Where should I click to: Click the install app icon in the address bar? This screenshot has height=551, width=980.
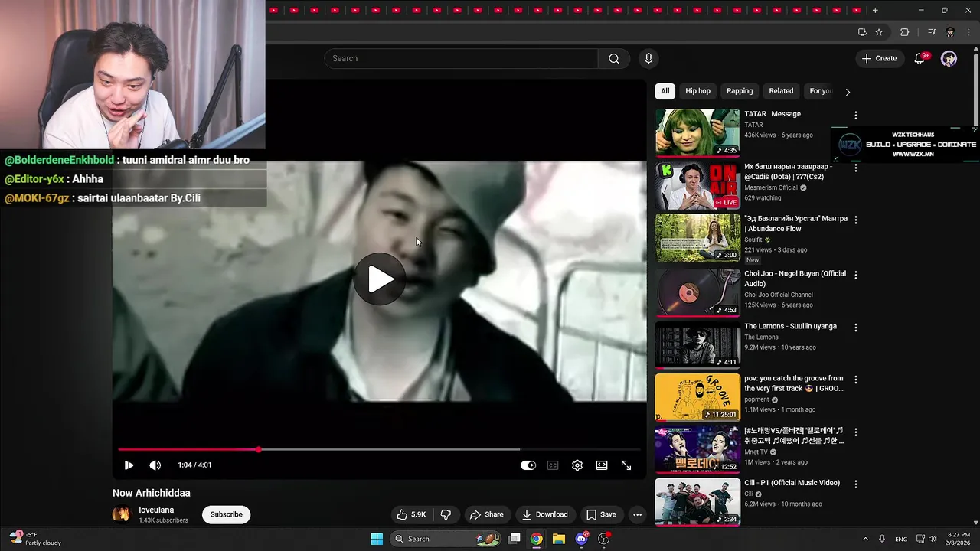(x=862, y=32)
